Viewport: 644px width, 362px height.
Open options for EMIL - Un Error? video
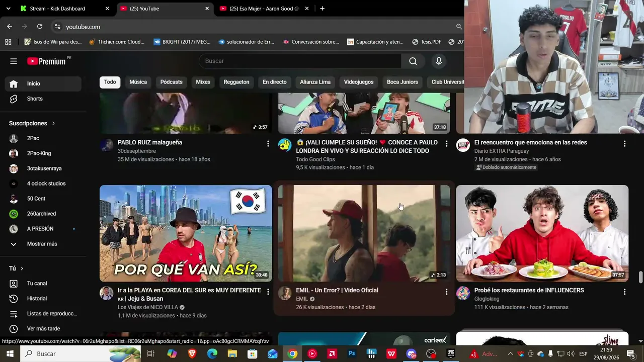tap(446, 291)
